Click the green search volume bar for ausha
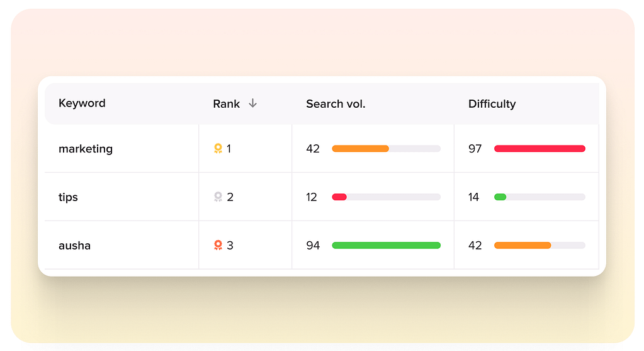Image resolution: width=644 pixels, height=351 pixels. click(x=386, y=245)
